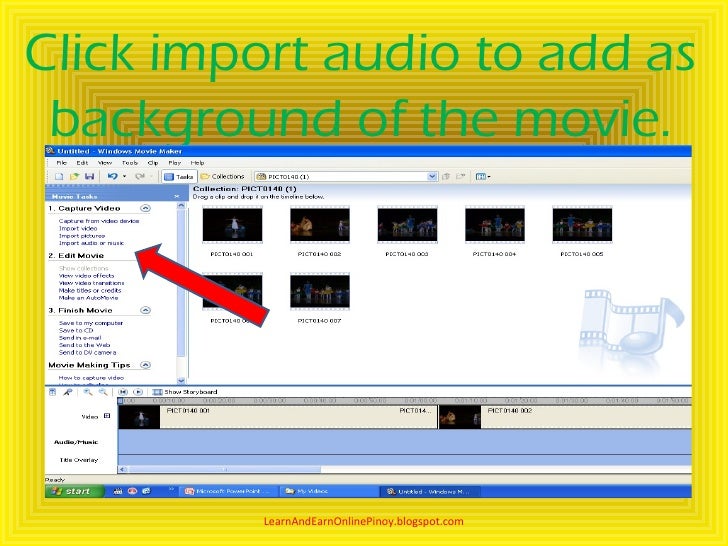Screen dimensions: 728x546
Task: Click the Set Audio Levels timeline icon
Action: coord(52,392)
